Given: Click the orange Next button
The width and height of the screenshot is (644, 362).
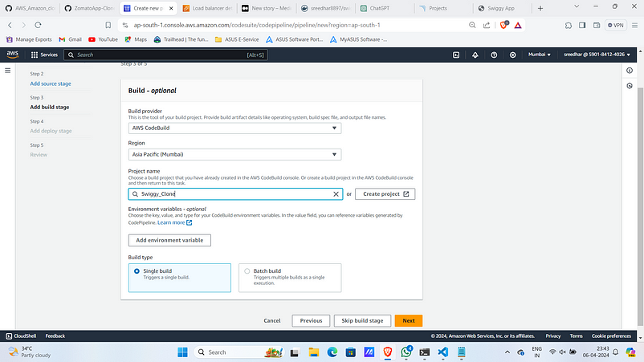Looking at the screenshot, I should [408, 320].
